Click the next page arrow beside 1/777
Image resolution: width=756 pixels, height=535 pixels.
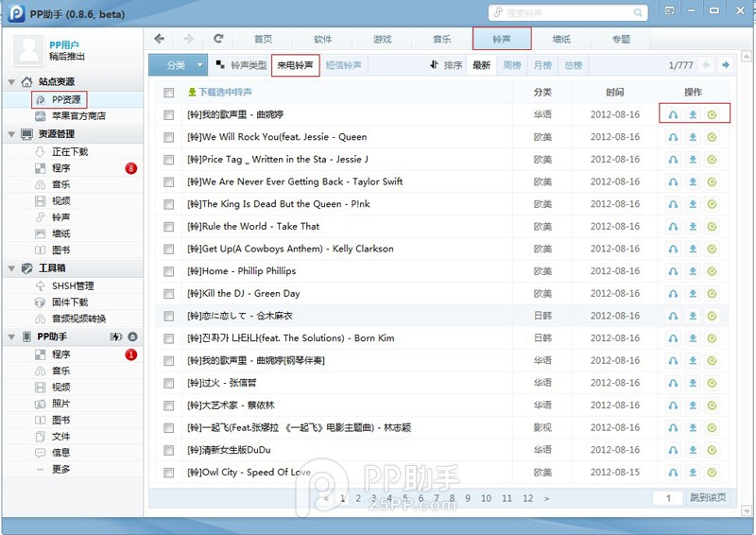coord(725,65)
